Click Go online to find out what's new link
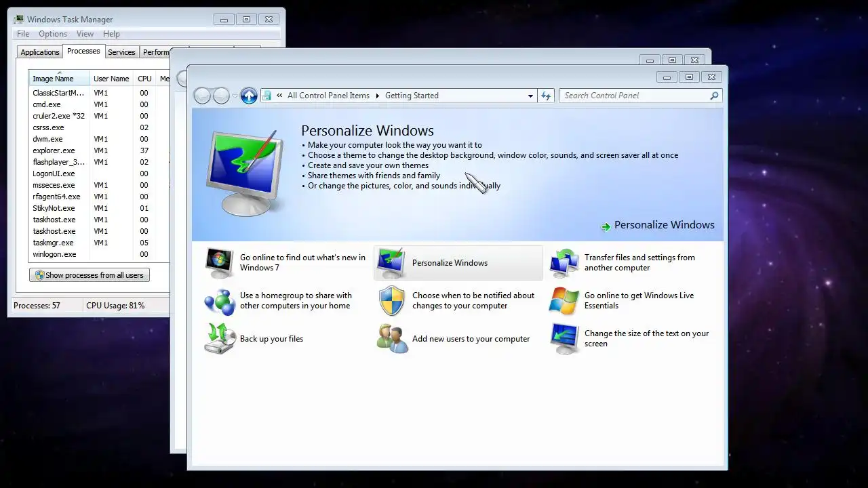The height and width of the screenshot is (488, 868). [302, 263]
